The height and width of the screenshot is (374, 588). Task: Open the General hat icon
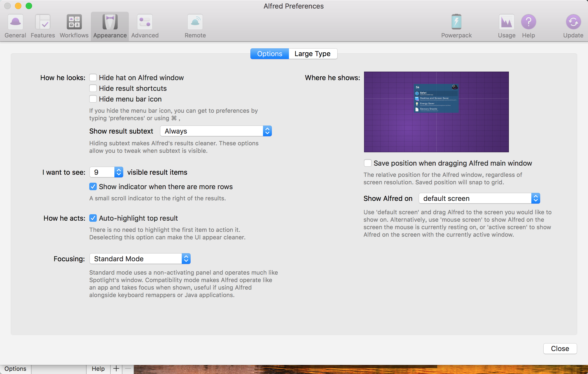click(x=15, y=22)
